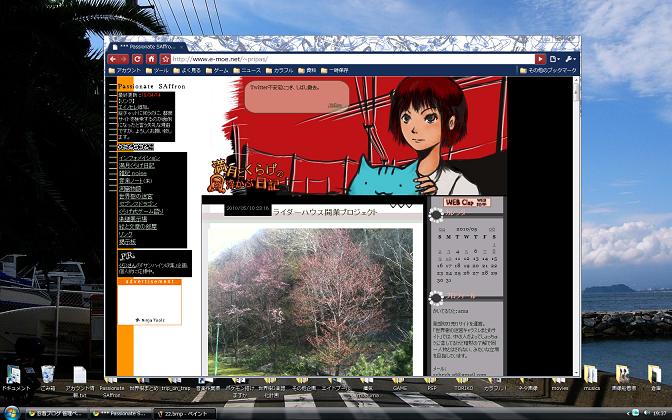
Task: Click the WEB Clap button
Action: (467, 202)
